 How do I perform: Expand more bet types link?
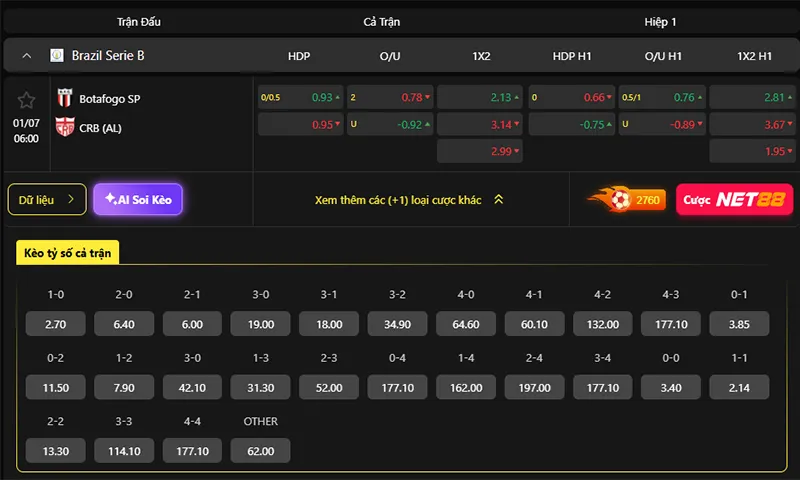[x=409, y=200]
